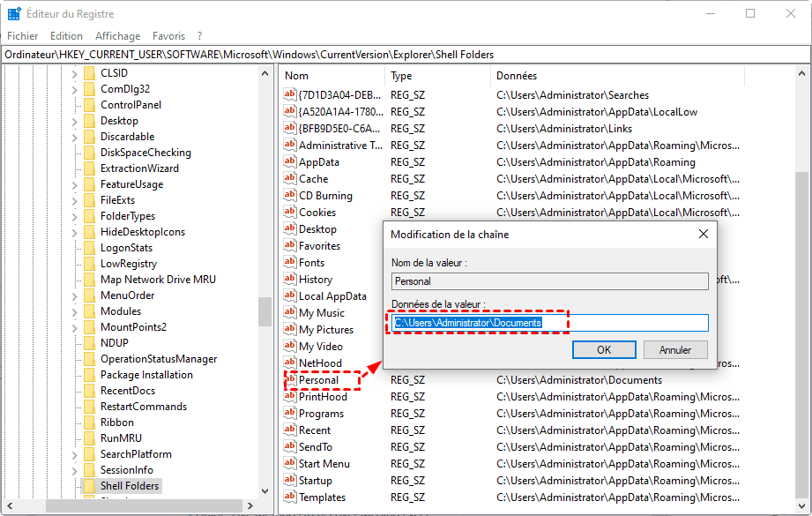Click tree pane scroll-down arrow
Viewport: 812px width, 516px height.
pos(264,490)
